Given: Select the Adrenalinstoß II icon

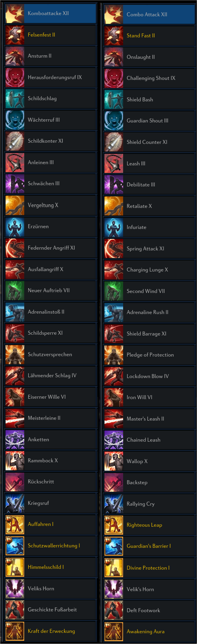Looking at the screenshot, I should [x=15, y=312].
